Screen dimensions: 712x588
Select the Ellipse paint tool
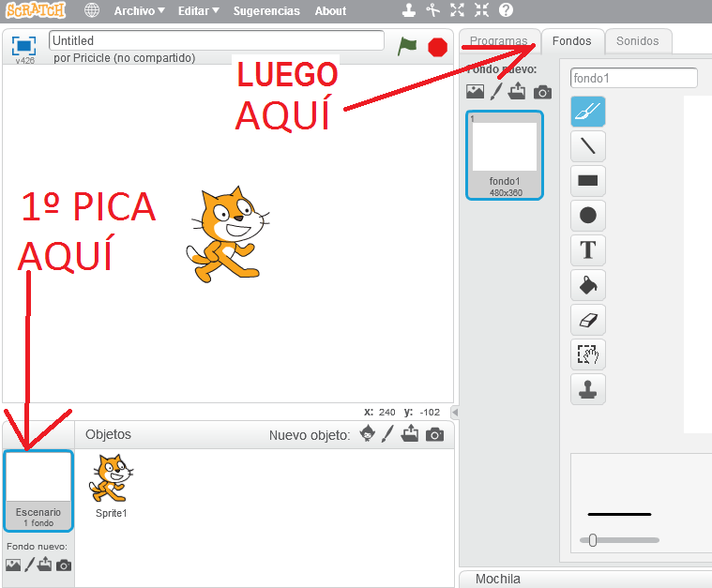click(588, 215)
